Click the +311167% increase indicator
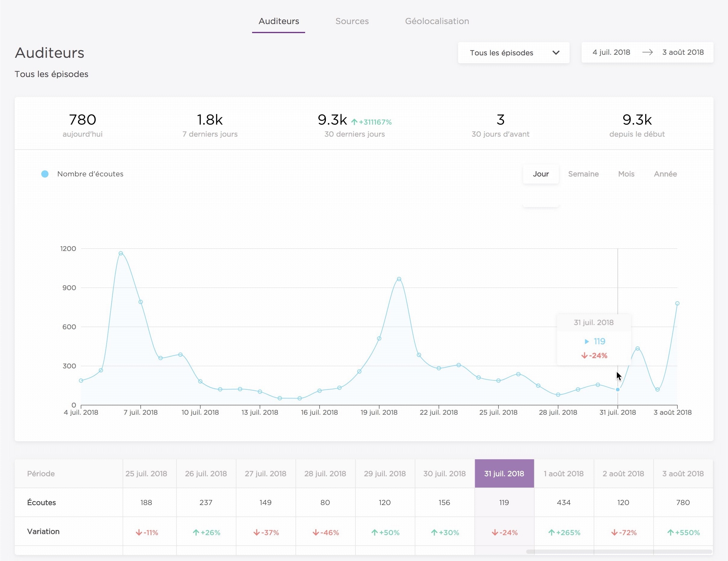The height and width of the screenshot is (561, 728). coord(371,122)
